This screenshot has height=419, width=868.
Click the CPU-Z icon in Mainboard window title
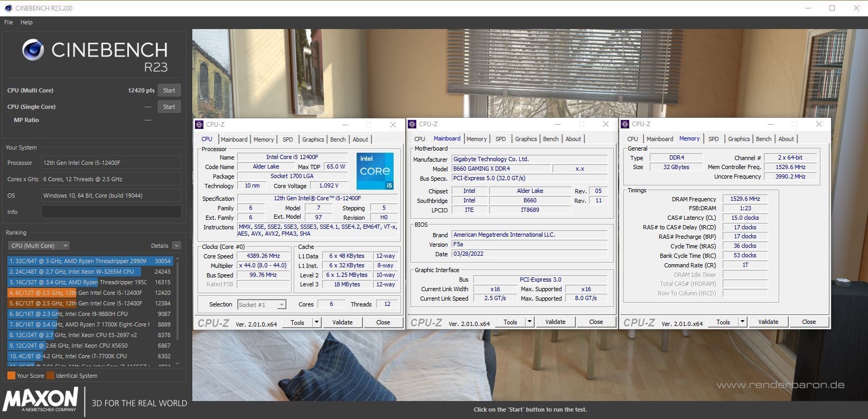point(412,124)
